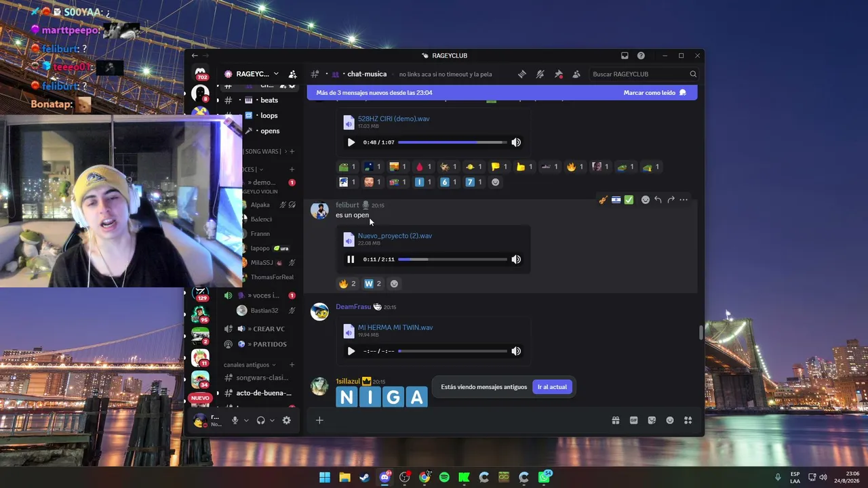Seek in MI HERMA MI TWIN.wav progress bar
Image resolution: width=868 pixels, height=488 pixels.
(452, 351)
